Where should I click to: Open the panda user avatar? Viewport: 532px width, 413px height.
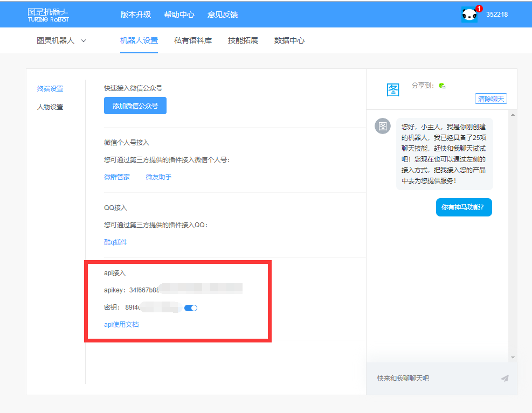coord(469,15)
